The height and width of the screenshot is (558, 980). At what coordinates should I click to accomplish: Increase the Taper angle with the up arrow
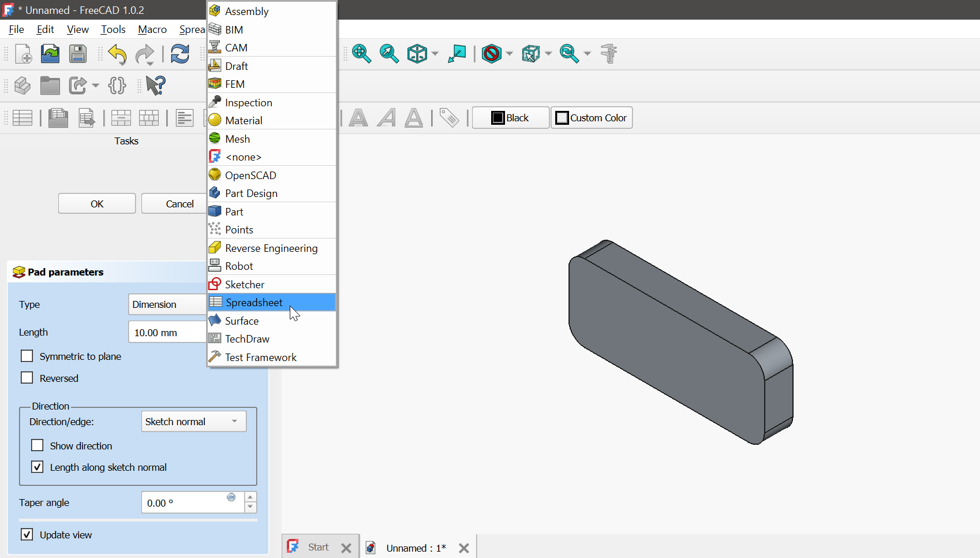(250, 497)
